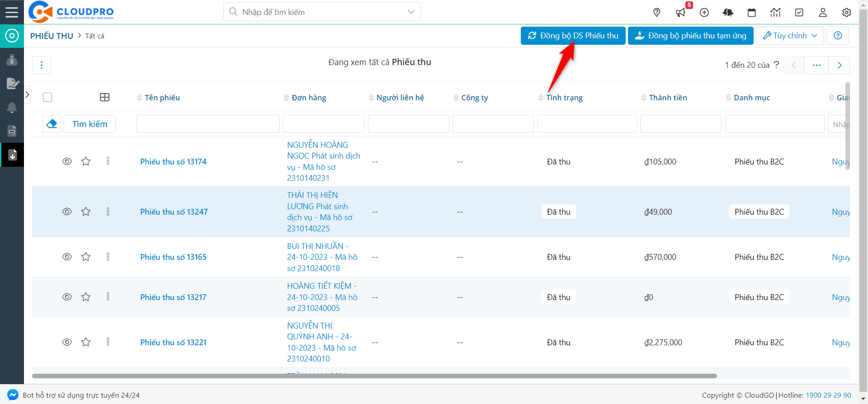Click the sidebar target circle module icon

12,36
